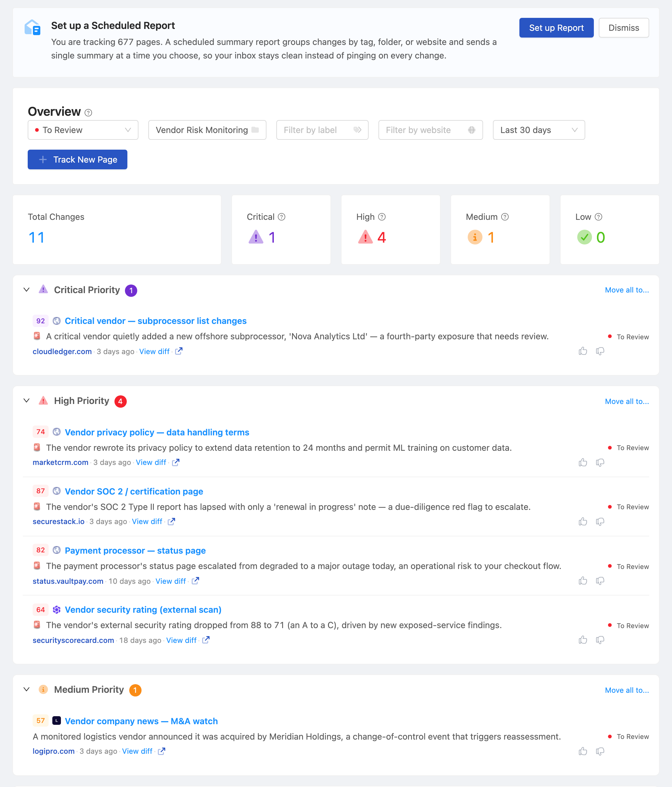Open the Vendor Risk Monitoring folder filter

tap(207, 130)
